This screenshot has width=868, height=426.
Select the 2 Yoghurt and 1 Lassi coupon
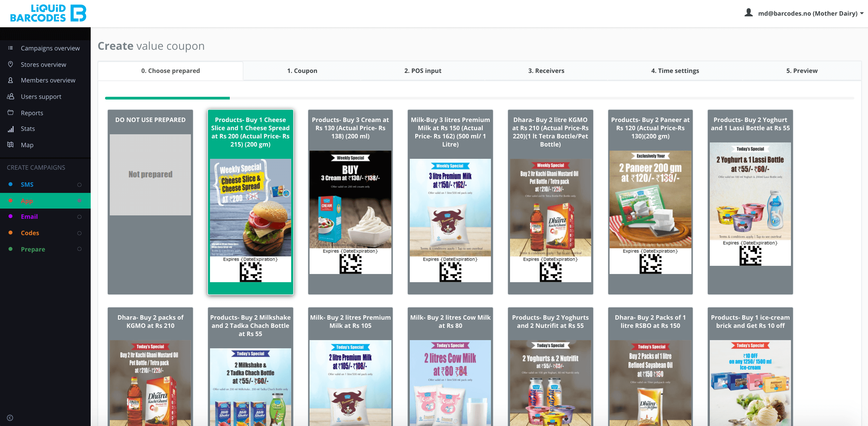[750, 202]
